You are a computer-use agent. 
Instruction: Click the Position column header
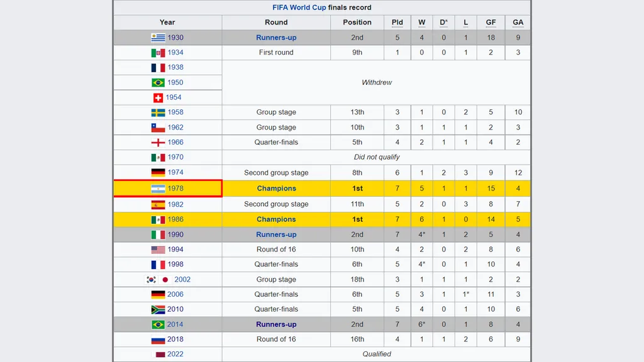tap(357, 23)
